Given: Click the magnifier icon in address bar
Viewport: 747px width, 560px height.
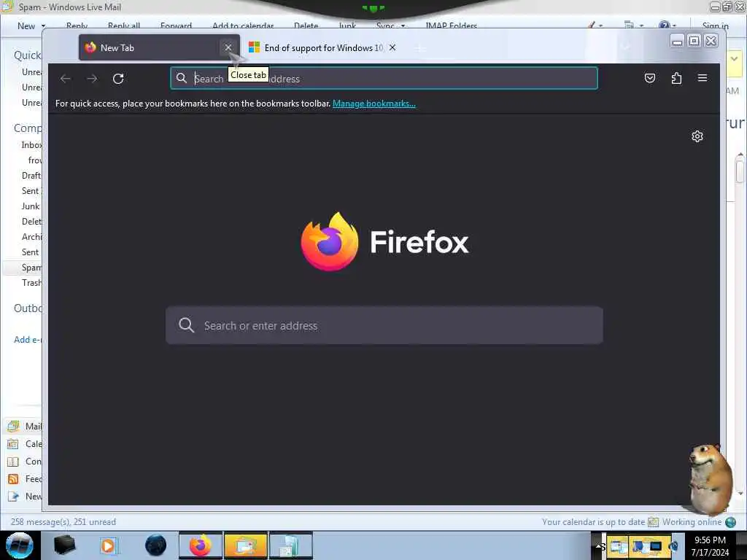Looking at the screenshot, I should pos(182,78).
